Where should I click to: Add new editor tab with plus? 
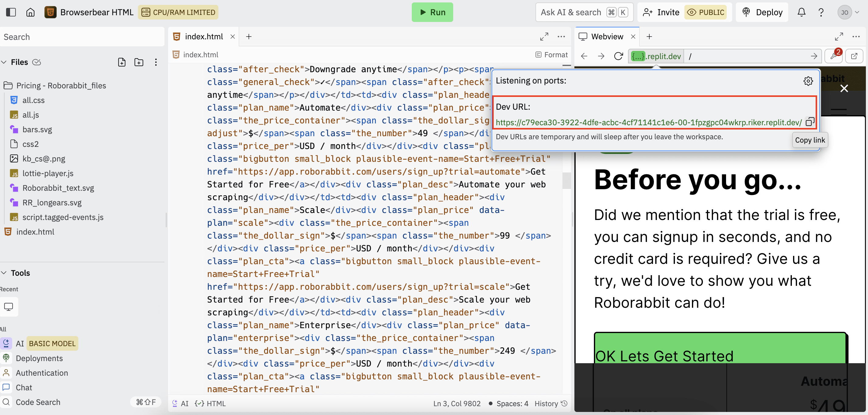tap(249, 36)
